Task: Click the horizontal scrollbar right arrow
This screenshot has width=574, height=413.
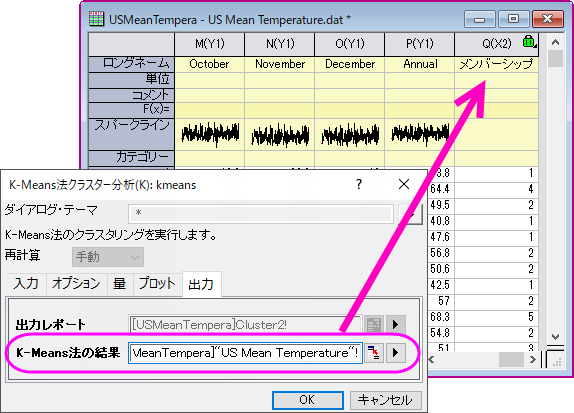Action: (x=533, y=360)
